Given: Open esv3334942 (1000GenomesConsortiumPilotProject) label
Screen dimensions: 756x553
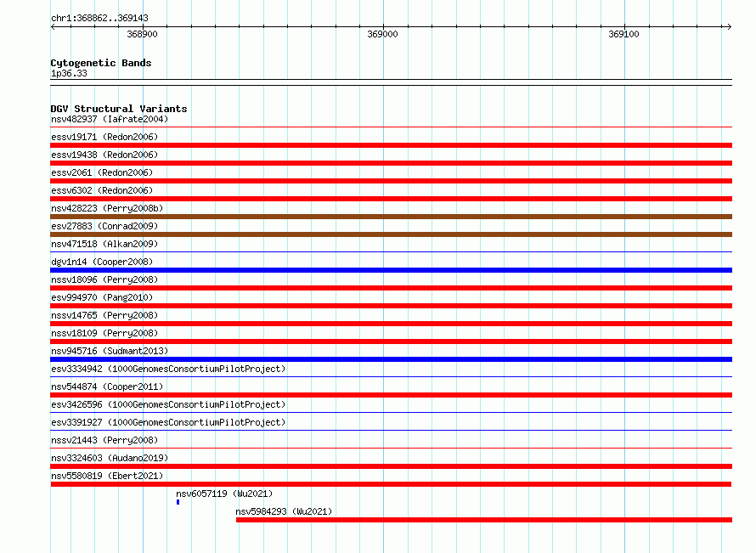Looking at the screenshot, I should pos(168,369).
